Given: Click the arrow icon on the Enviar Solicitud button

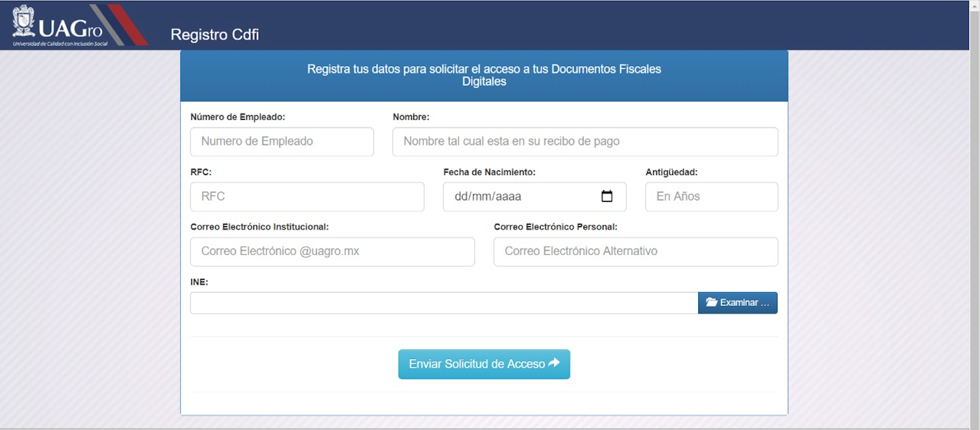Looking at the screenshot, I should tap(554, 363).
